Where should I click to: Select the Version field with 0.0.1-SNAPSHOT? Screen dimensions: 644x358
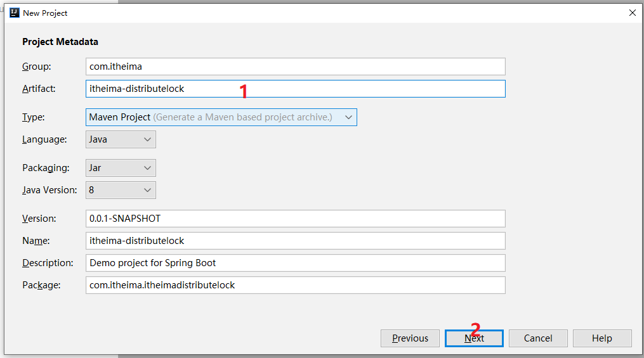pyautogui.click(x=295, y=219)
